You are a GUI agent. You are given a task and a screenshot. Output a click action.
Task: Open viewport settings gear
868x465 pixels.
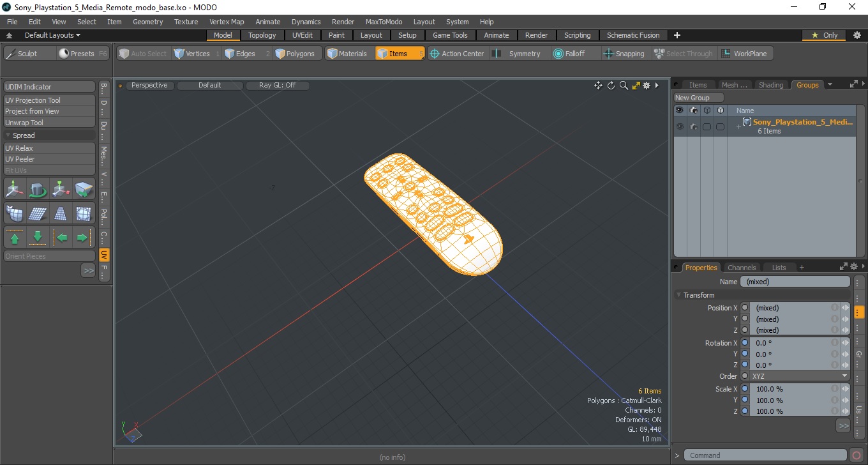pyautogui.click(x=647, y=86)
